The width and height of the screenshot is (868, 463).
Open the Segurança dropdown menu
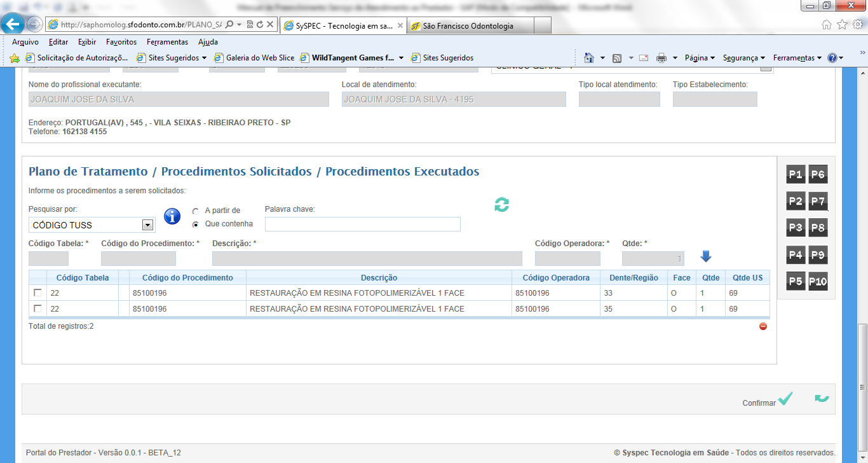[x=744, y=58]
